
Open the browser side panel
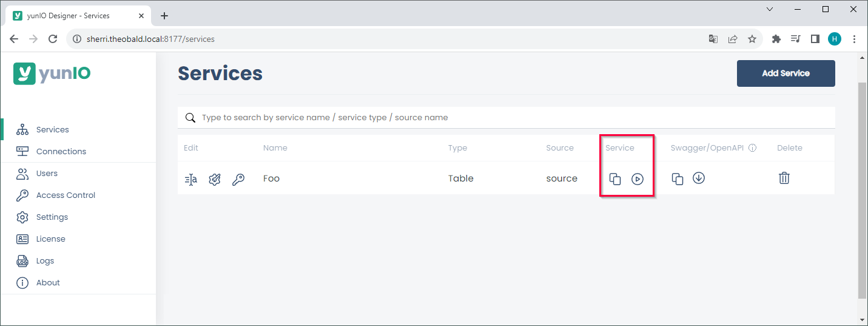coord(815,39)
